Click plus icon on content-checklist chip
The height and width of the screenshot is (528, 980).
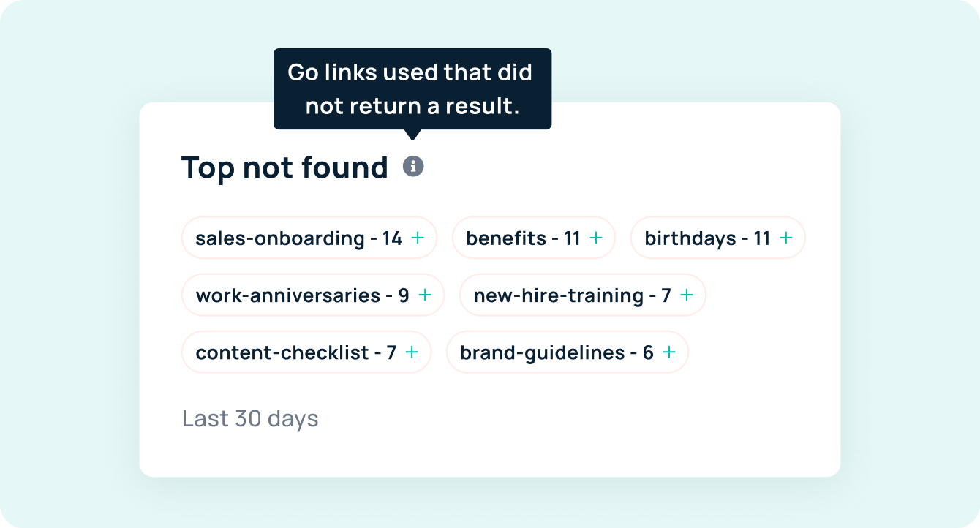point(412,352)
